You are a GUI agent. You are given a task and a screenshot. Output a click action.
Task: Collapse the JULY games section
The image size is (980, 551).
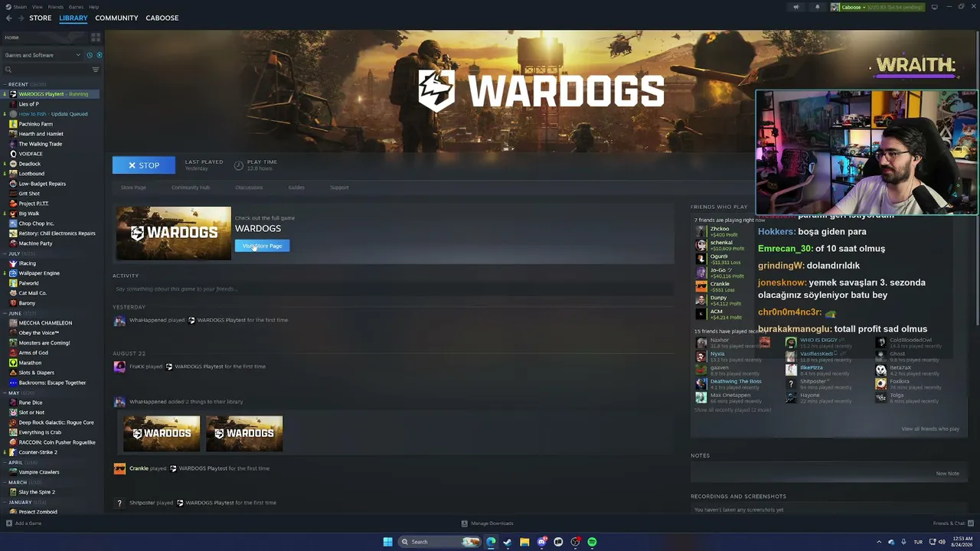5,253
